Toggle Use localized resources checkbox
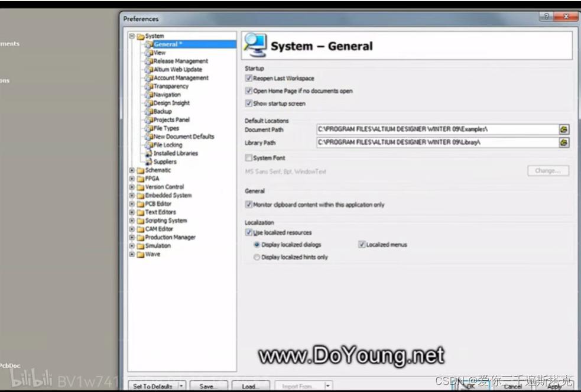Screen dimensions: 581x392 [x=249, y=232]
